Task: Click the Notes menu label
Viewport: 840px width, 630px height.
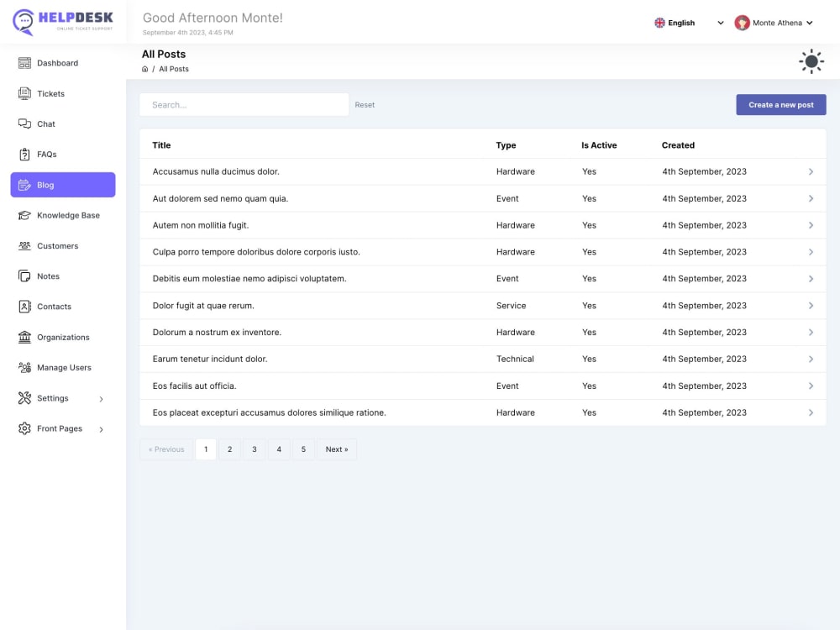Action: (x=48, y=276)
